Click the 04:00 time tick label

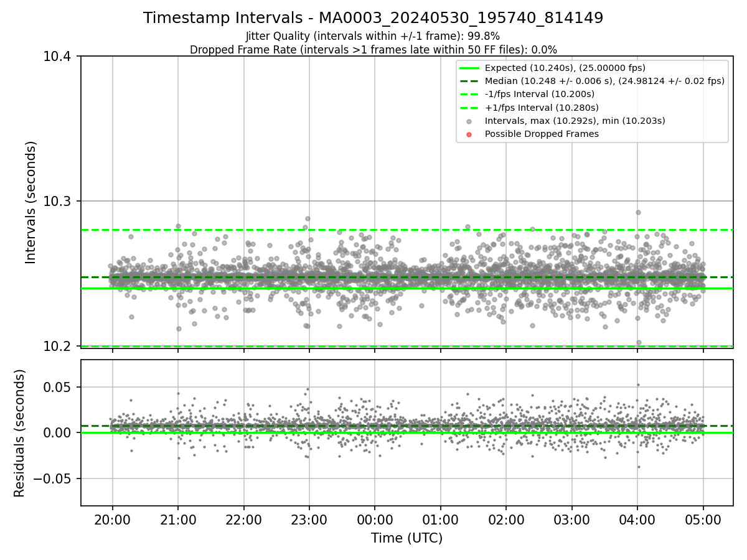click(x=637, y=519)
